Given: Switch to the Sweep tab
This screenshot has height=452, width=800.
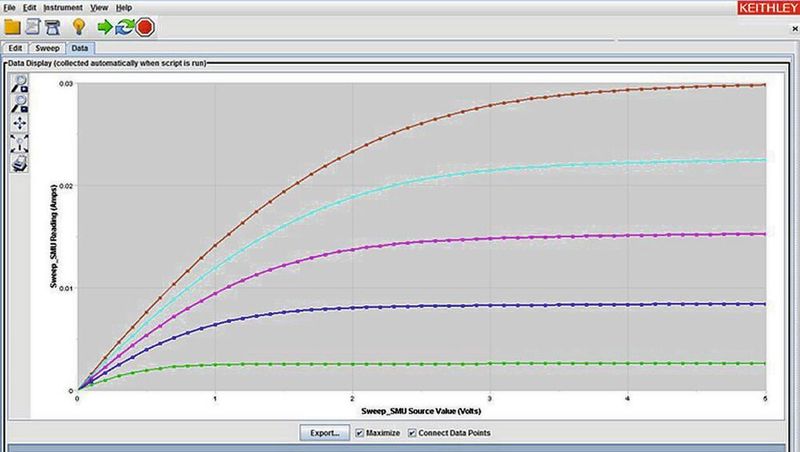Looking at the screenshot, I should (x=47, y=48).
